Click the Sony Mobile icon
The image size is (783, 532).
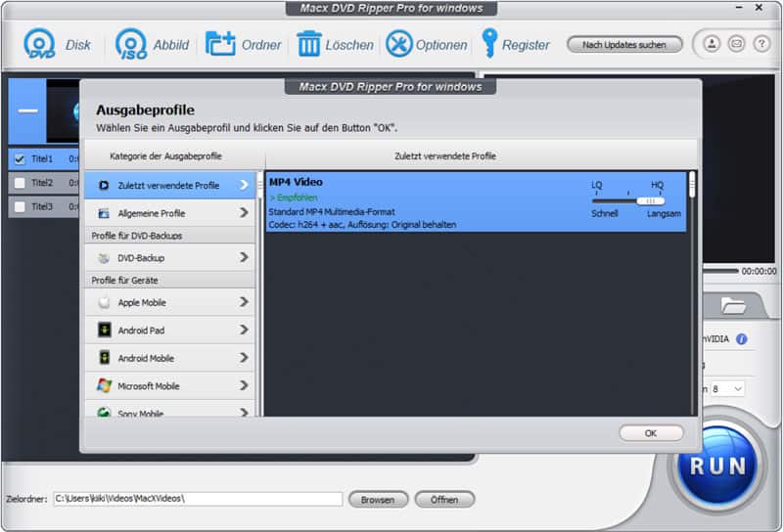(104, 412)
